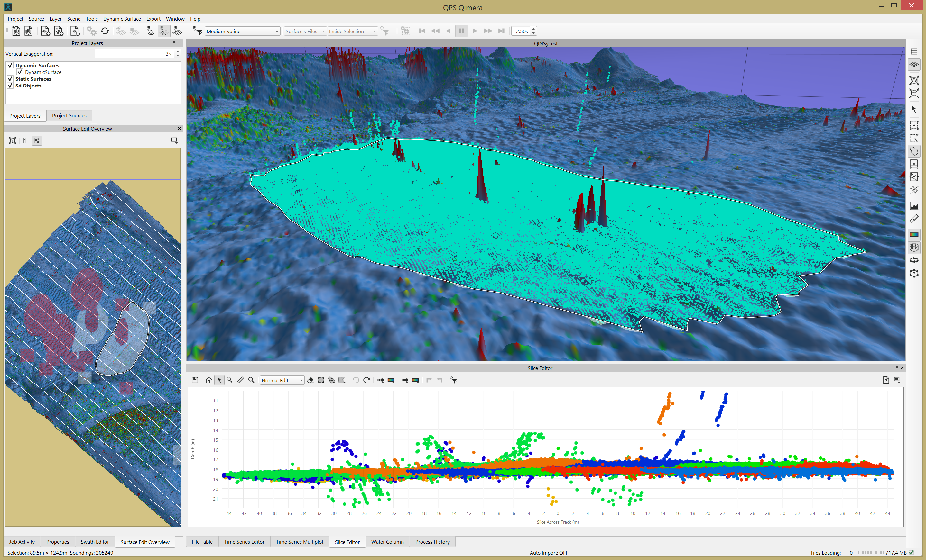Click the refresh icon in the main toolbar
This screenshot has width=926, height=560.
pos(105,31)
